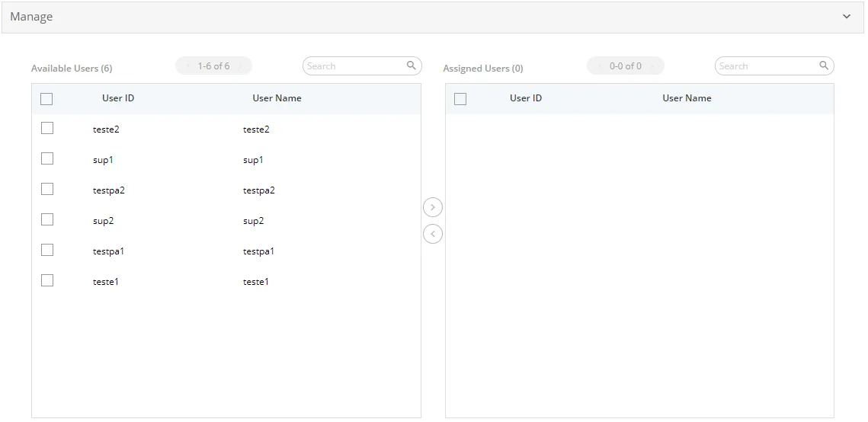Click sup1 in the User Name column
Image resolution: width=868 pixels, height=422 pixels.
[253, 161]
